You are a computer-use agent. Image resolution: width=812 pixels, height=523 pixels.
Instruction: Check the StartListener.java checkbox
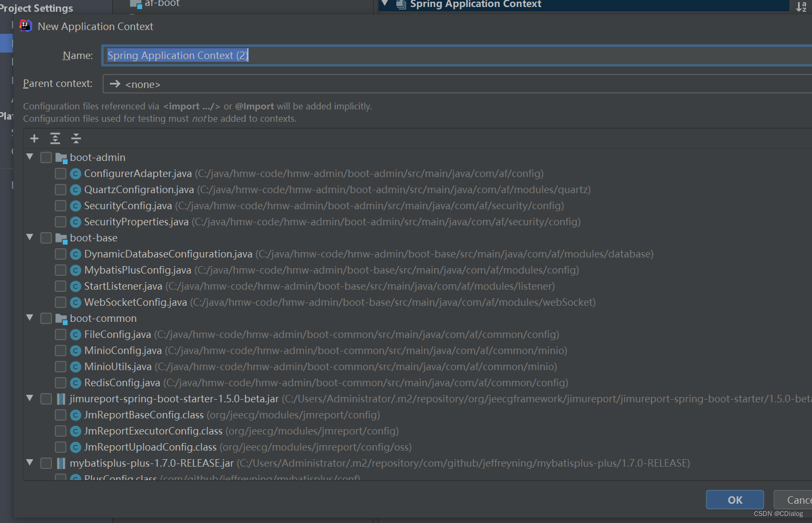61,286
